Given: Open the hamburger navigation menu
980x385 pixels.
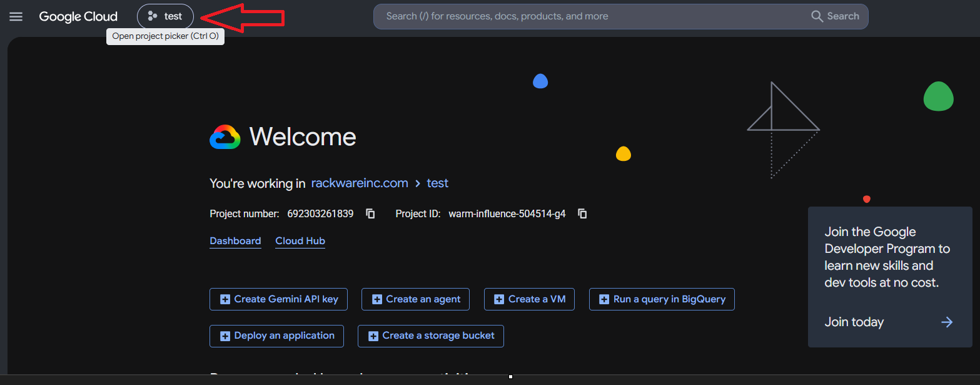Looking at the screenshot, I should pyautogui.click(x=16, y=16).
